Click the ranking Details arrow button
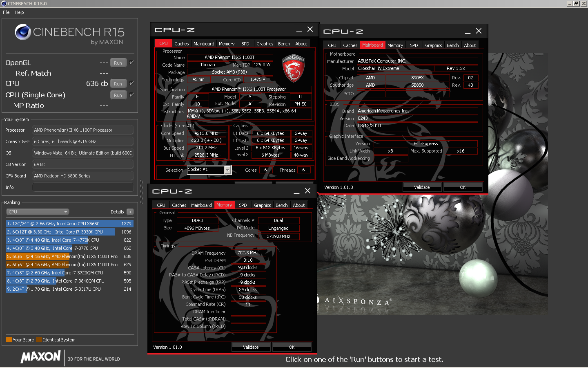The image size is (588, 368). [130, 212]
